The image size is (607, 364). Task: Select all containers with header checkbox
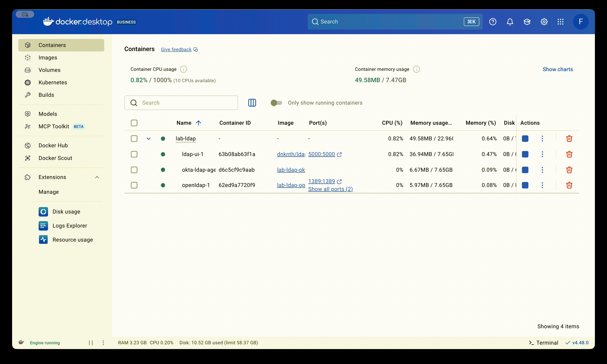(134, 123)
